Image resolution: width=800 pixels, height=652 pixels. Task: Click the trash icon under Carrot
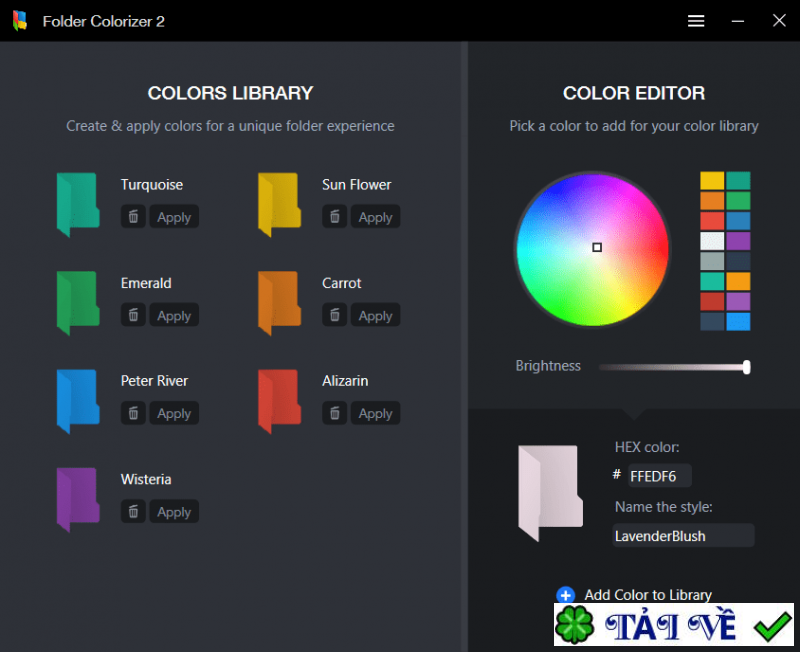pyautogui.click(x=335, y=315)
